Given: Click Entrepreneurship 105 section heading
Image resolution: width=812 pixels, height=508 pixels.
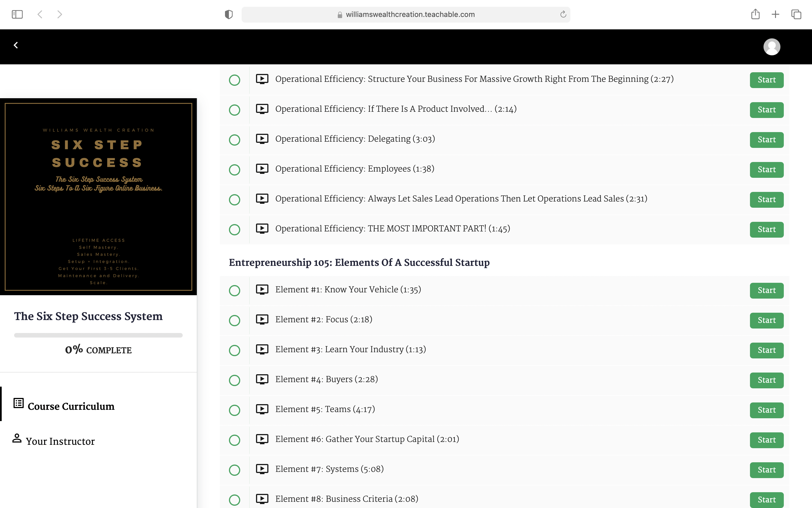Looking at the screenshot, I should tap(359, 262).
